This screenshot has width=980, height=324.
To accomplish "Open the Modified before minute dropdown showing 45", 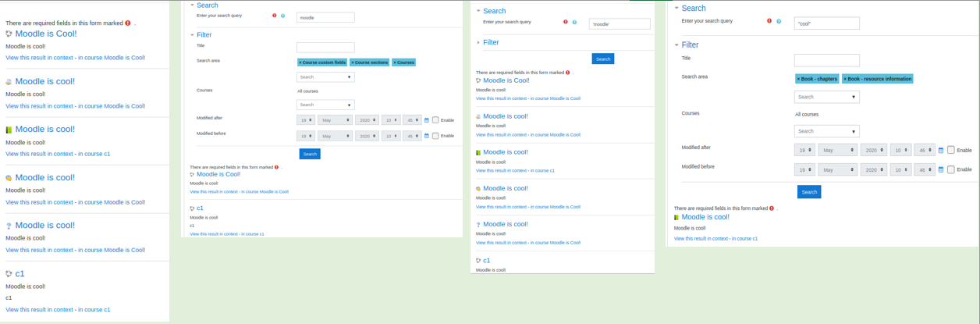I will pos(413,136).
